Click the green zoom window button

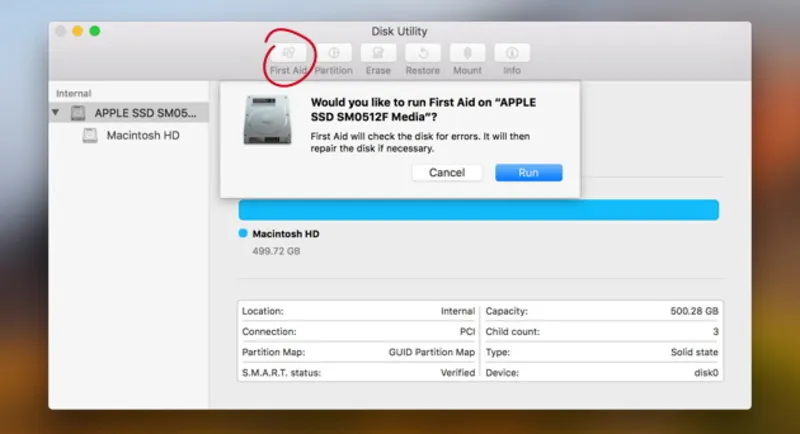click(x=95, y=31)
